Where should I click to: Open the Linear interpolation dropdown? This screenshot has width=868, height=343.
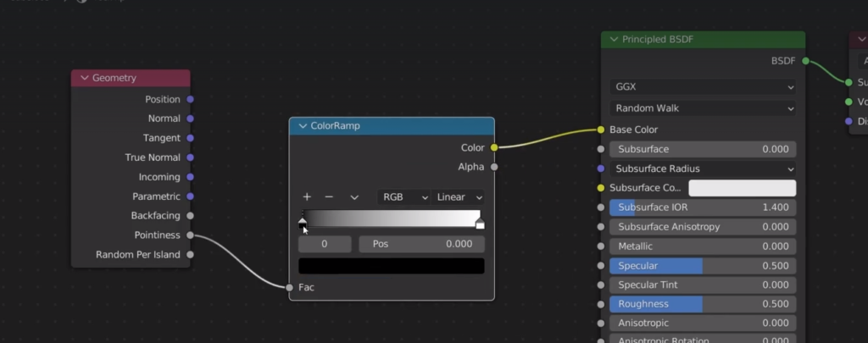coord(458,197)
